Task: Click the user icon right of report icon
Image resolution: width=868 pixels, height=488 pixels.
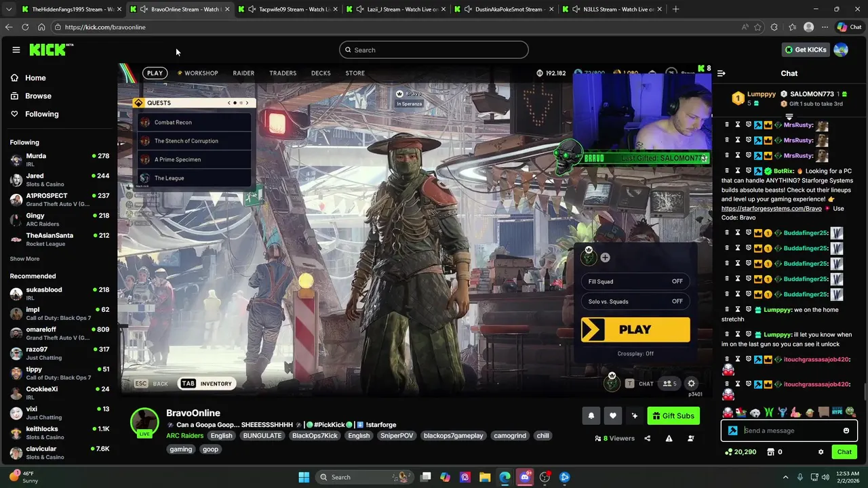Action: tap(691, 439)
